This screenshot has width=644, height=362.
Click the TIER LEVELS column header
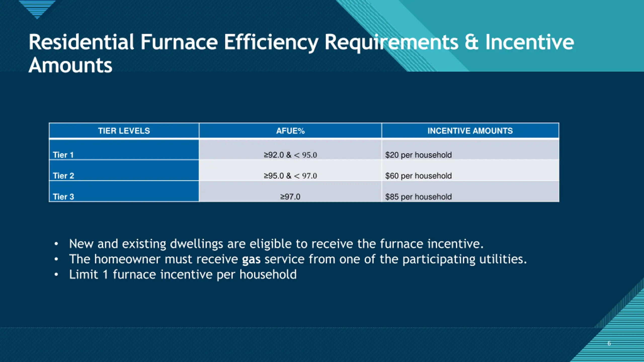pos(124,131)
